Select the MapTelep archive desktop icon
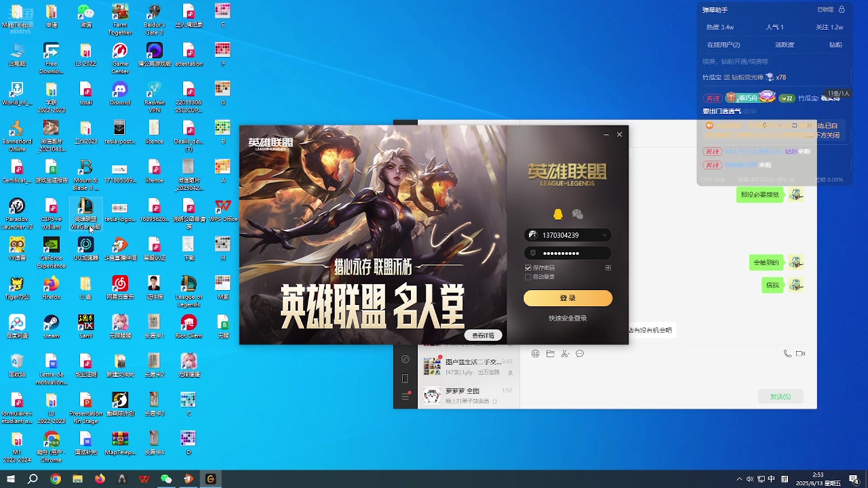Viewport: 868px width, 488px height. pyautogui.click(x=120, y=443)
